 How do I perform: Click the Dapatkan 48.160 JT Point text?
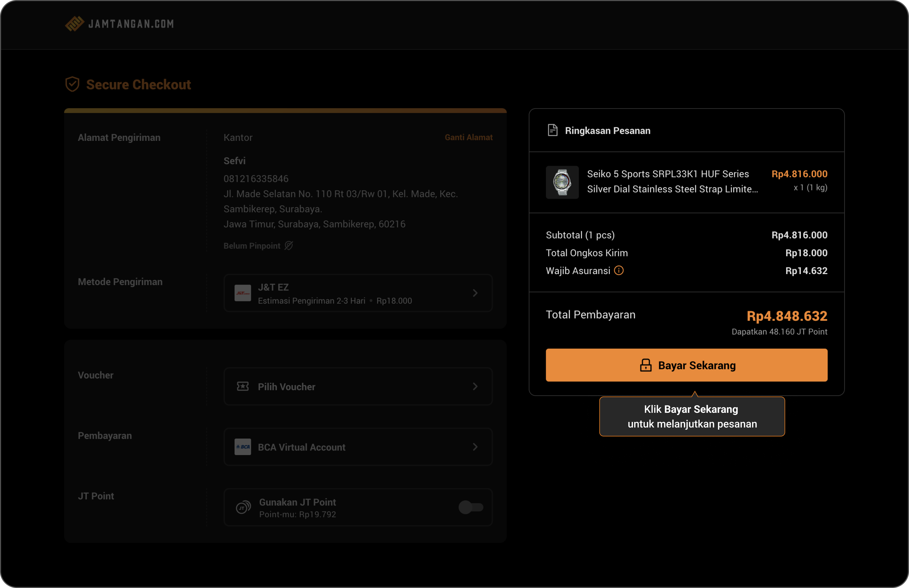779,332
